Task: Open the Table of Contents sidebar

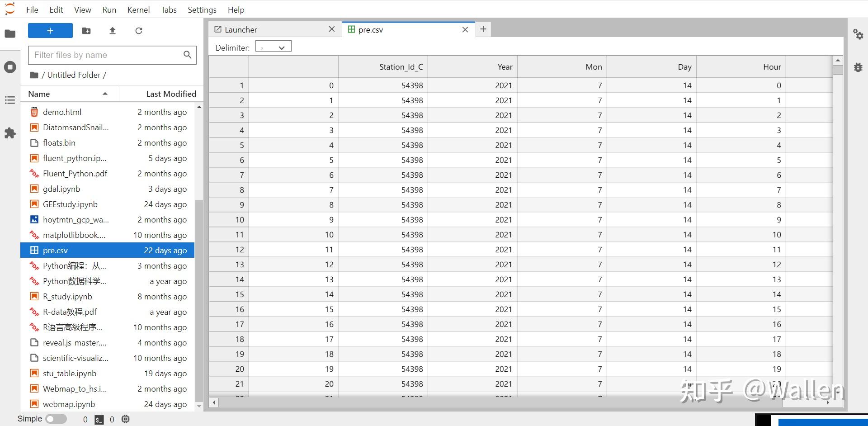Action: pyautogui.click(x=10, y=100)
